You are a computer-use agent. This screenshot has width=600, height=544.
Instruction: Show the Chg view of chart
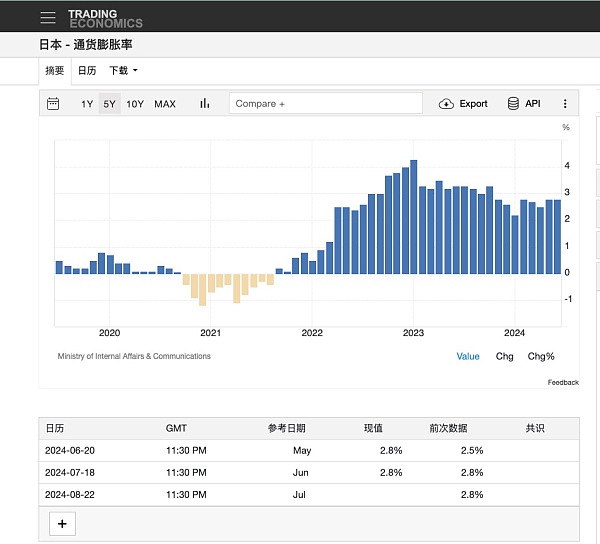[x=505, y=356]
